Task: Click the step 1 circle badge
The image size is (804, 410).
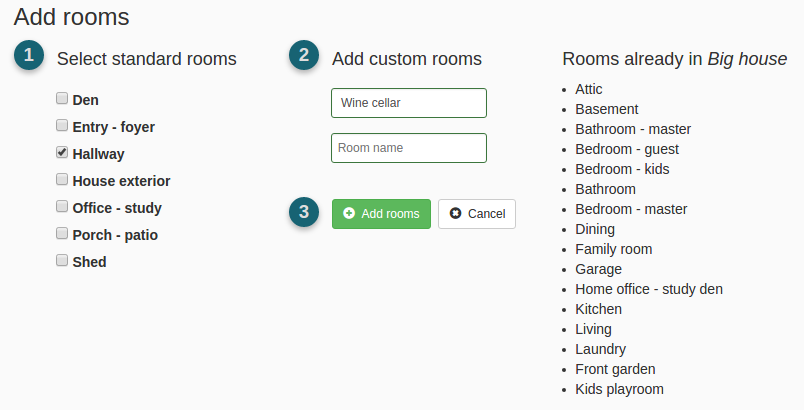Action: pos(29,55)
